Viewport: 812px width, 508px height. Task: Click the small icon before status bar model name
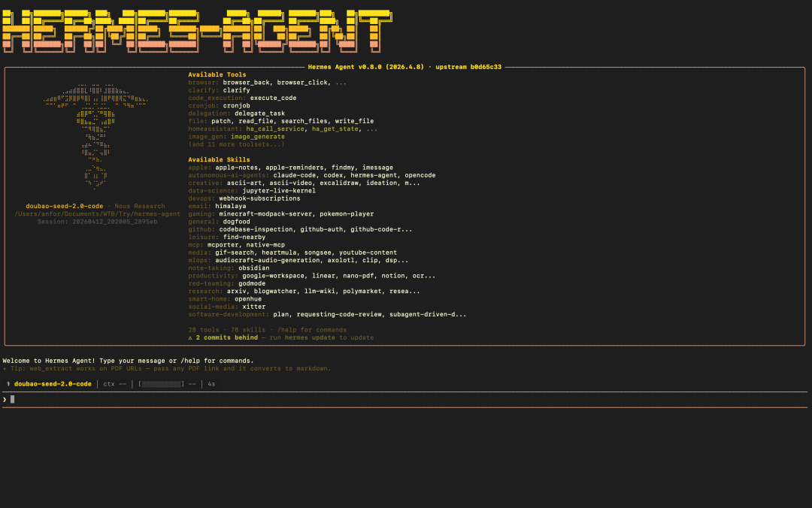click(x=8, y=384)
